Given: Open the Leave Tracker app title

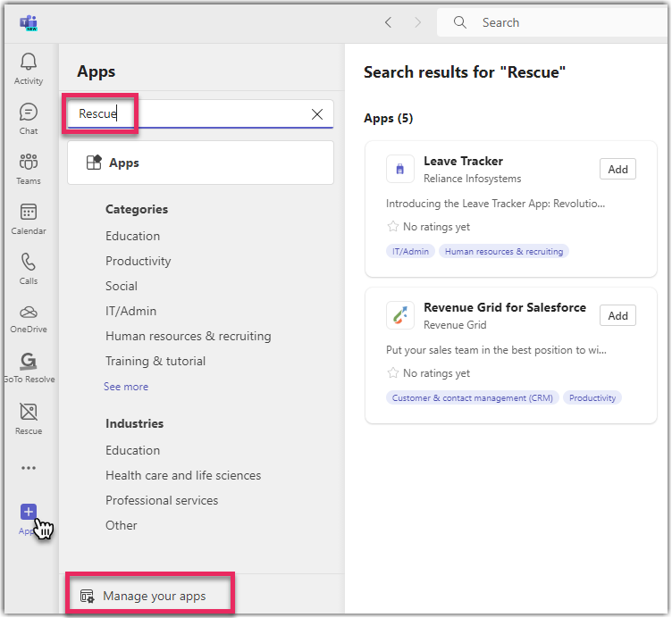Looking at the screenshot, I should click(463, 161).
